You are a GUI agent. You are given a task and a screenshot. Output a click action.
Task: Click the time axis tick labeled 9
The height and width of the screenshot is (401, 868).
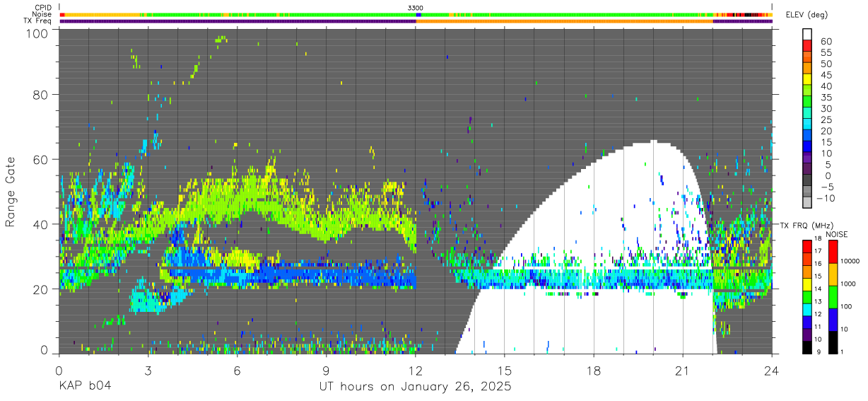click(326, 371)
